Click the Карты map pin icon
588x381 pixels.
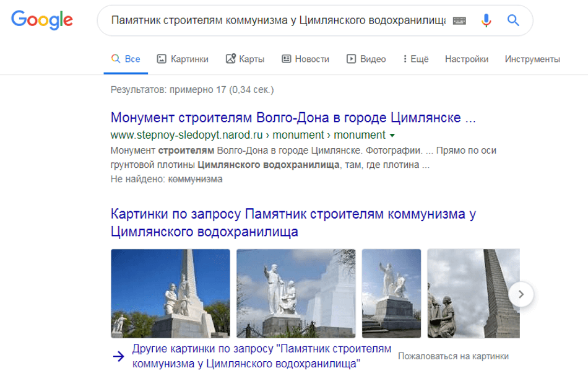229,59
